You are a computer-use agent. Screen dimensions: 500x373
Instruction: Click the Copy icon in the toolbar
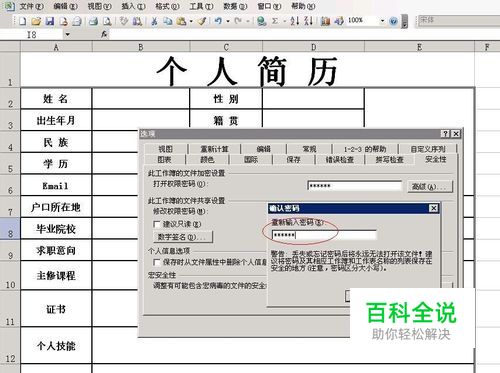tap(168, 21)
